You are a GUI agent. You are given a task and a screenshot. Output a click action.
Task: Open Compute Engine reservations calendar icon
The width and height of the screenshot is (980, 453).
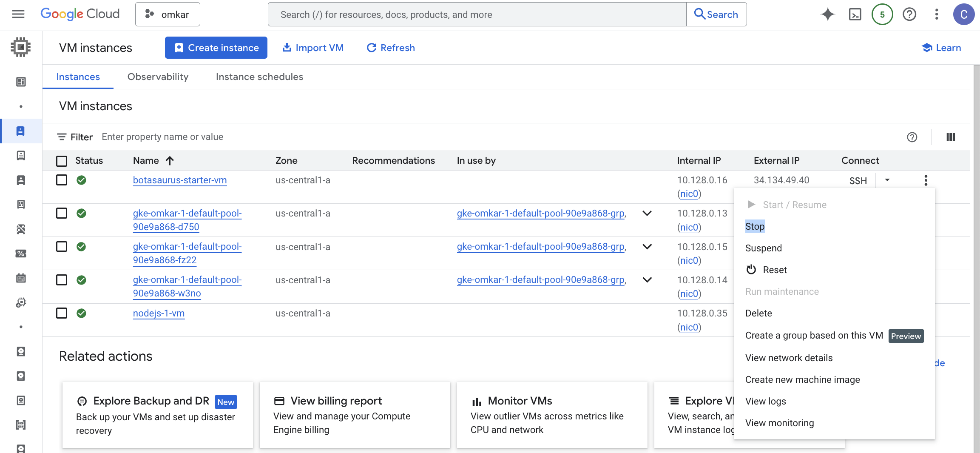pyautogui.click(x=20, y=278)
